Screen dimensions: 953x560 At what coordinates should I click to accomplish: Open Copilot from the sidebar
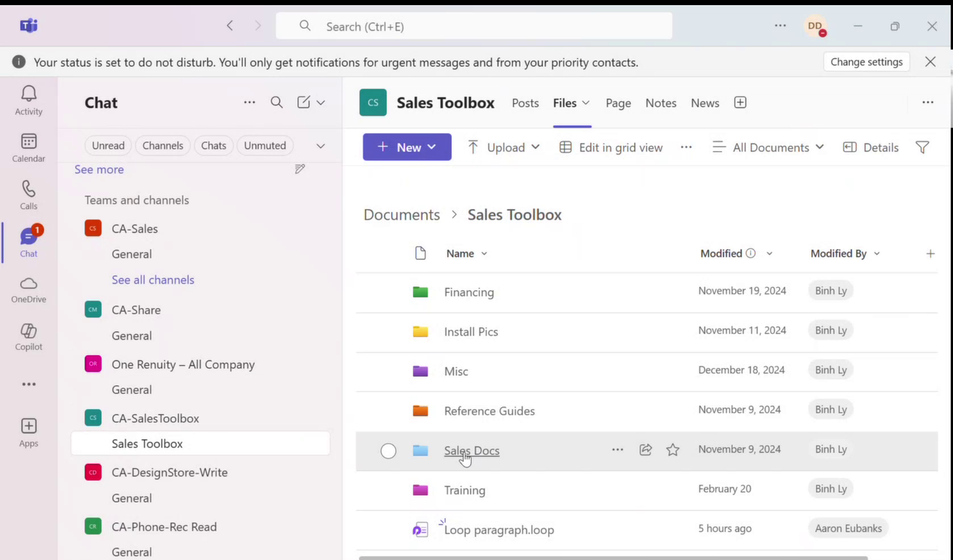point(28,336)
